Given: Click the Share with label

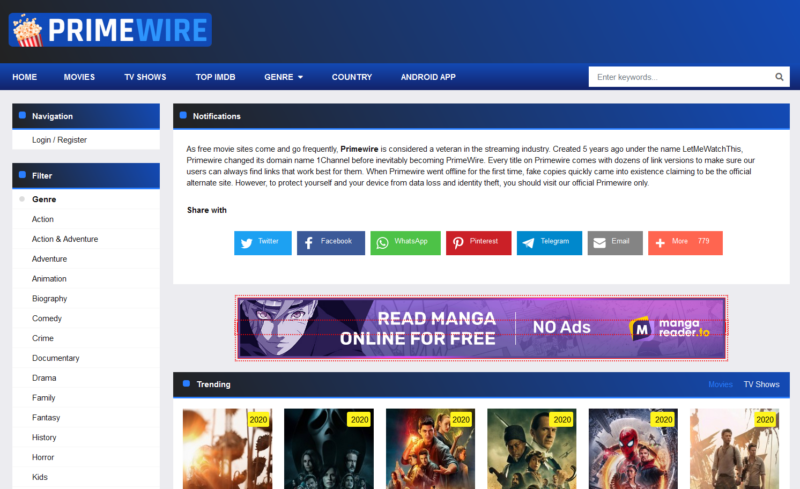Looking at the screenshot, I should [x=207, y=210].
